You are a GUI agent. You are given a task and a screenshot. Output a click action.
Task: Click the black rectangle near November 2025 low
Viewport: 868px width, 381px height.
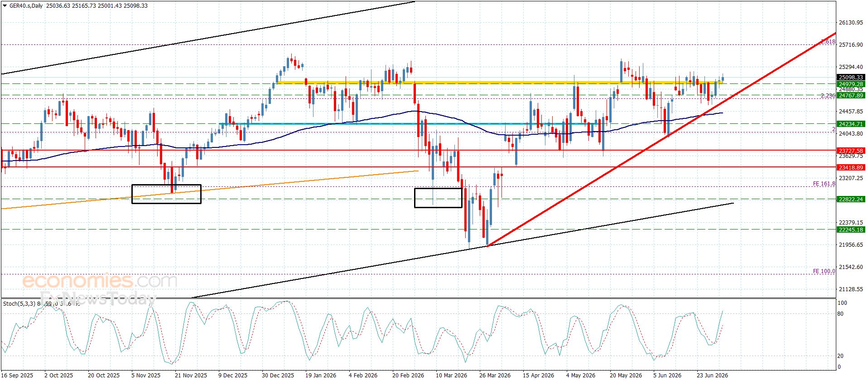point(166,194)
